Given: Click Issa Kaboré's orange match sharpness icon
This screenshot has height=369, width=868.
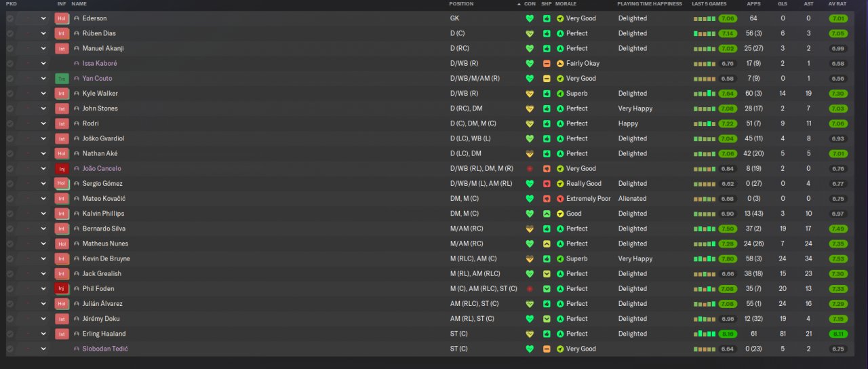Looking at the screenshot, I should [547, 64].
